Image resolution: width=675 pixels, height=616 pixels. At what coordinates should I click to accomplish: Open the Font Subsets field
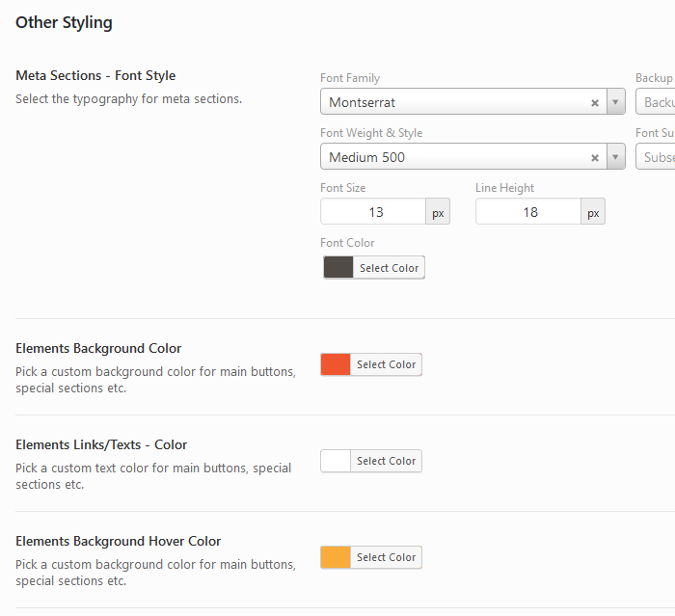tap(656, 157)
